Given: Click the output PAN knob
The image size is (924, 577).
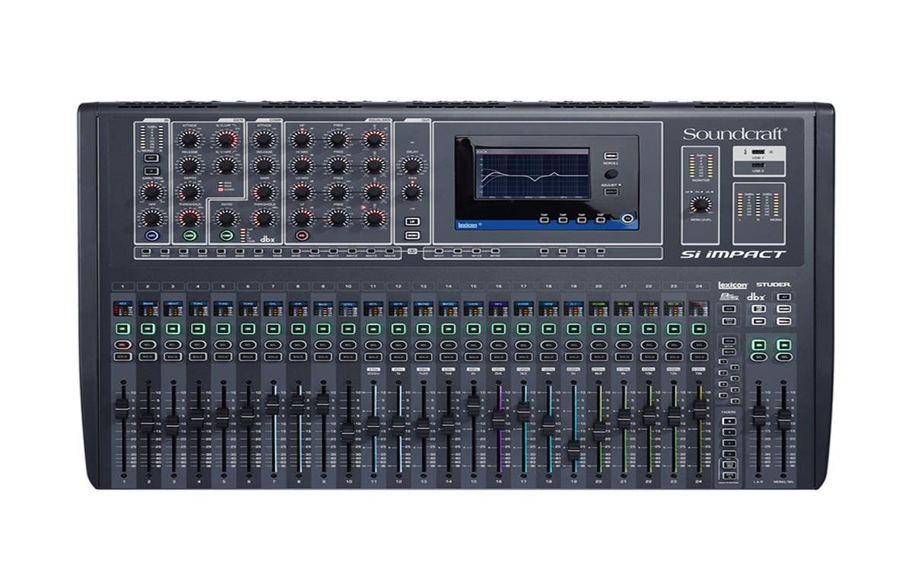Looking at the screenshot, I should click(x=411, y=192).
